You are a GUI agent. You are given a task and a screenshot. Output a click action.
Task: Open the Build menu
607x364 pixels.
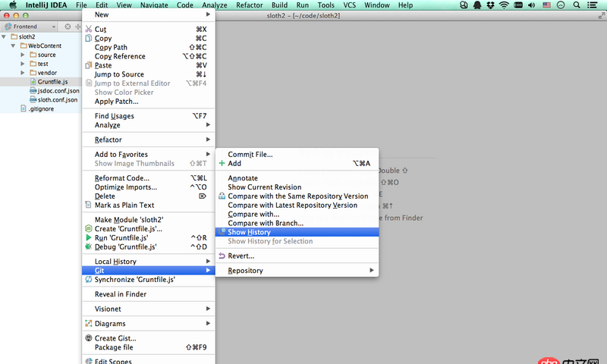[x=279, y=5]
